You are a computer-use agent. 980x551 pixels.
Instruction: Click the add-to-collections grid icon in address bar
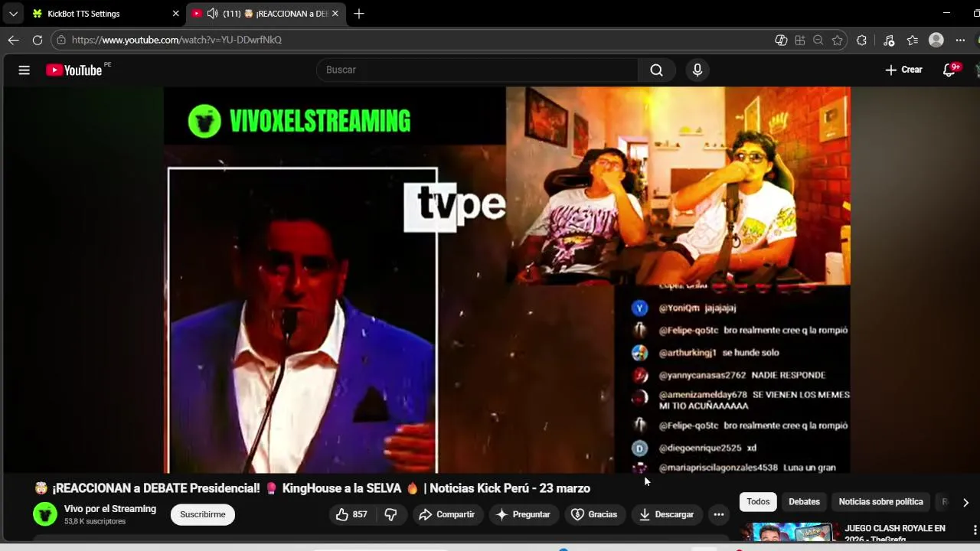tap(800, 40)
